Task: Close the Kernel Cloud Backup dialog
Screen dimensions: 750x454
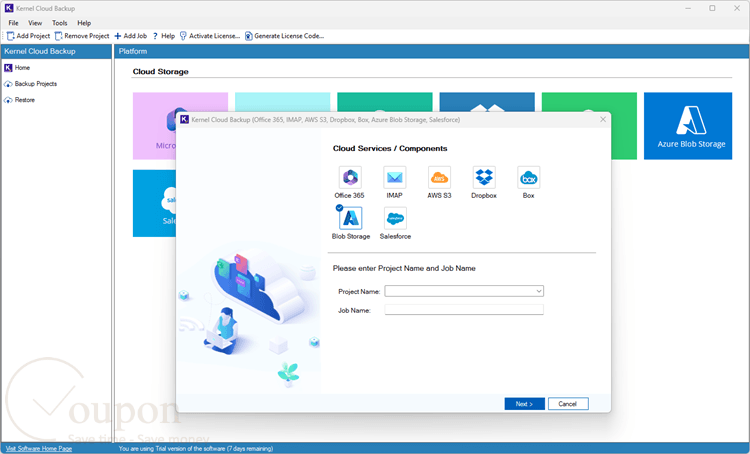Action: click(603, 120)
